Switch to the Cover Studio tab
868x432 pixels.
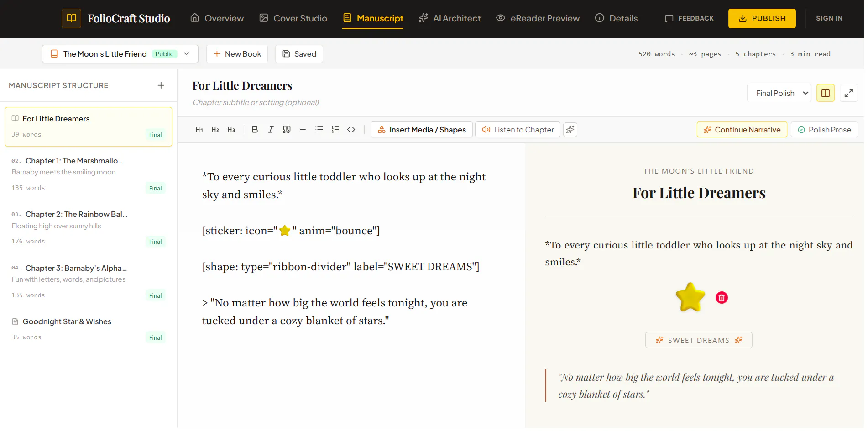[x=293, y=18]
